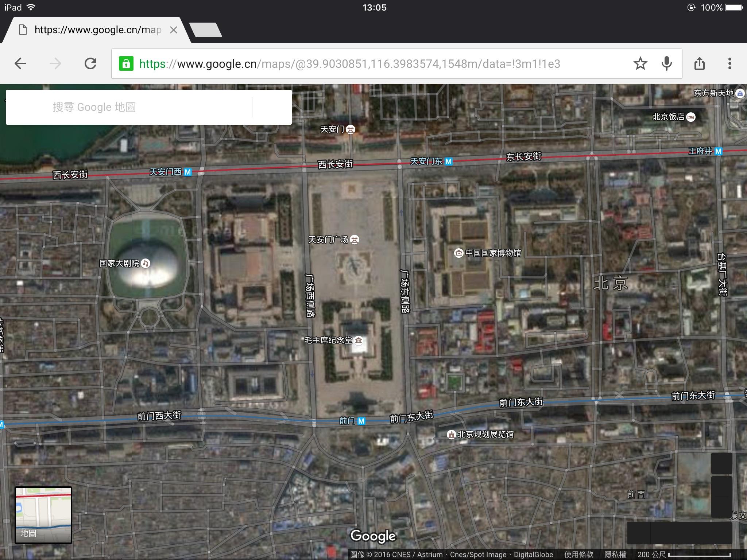The image size is (747, 560).
Task: Open the 隱私權 privacy link
Action: point(615,555)
